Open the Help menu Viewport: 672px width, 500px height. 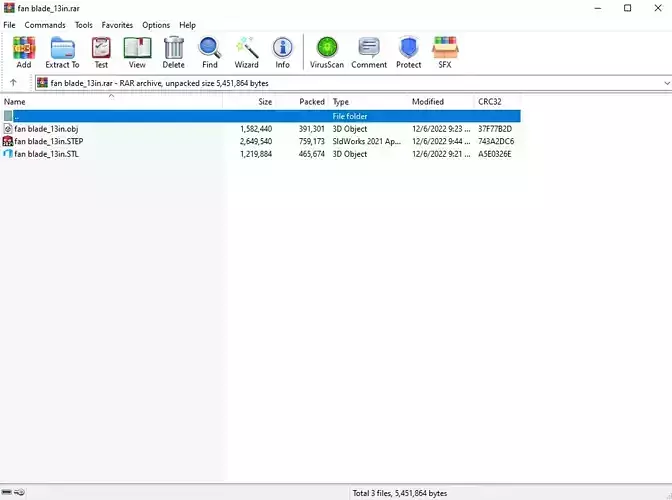[x=187, y=25]
